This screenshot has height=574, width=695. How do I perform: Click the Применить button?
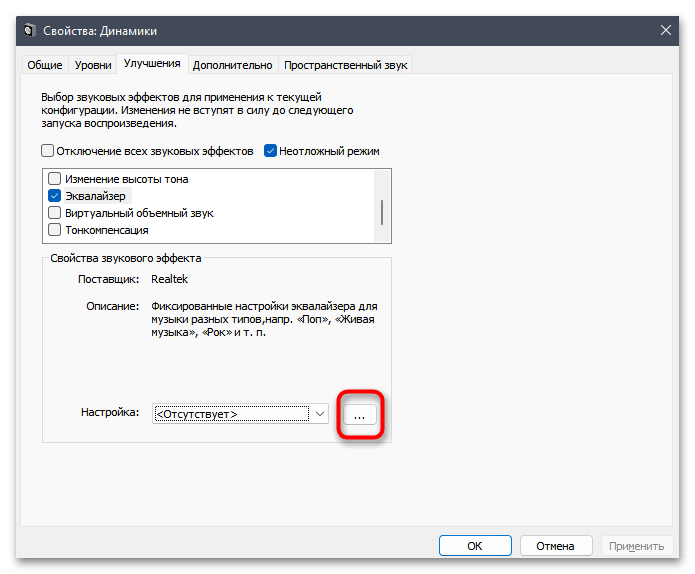pyautogui.click(x=636, y=546)
